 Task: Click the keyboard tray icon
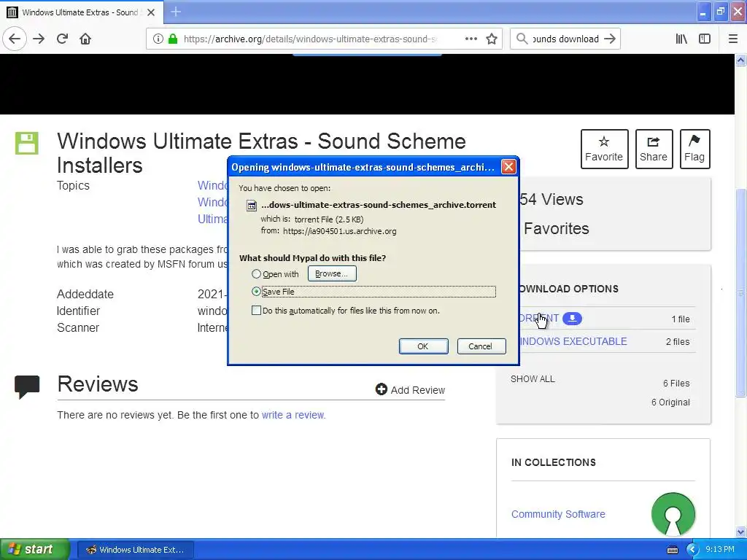tap(672, 550)
